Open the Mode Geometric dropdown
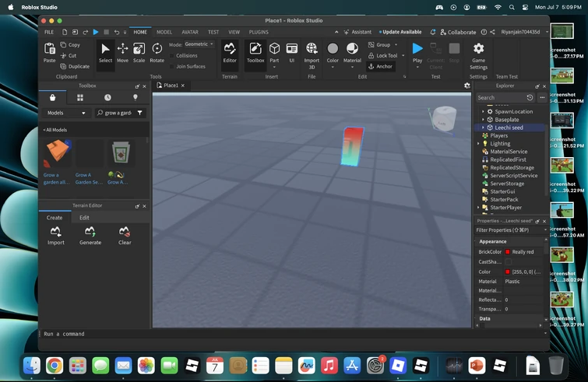 tap(199, 44)
